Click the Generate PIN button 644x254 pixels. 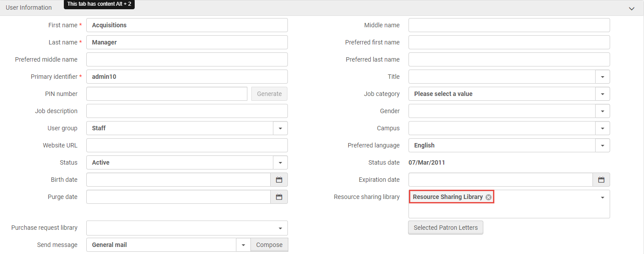(x=269, y=94)
